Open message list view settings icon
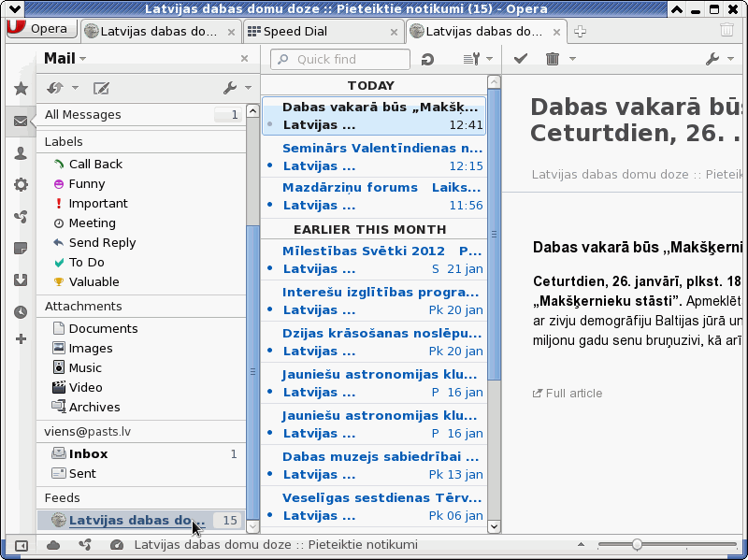The image size is (748, 560). coord(471,59)
